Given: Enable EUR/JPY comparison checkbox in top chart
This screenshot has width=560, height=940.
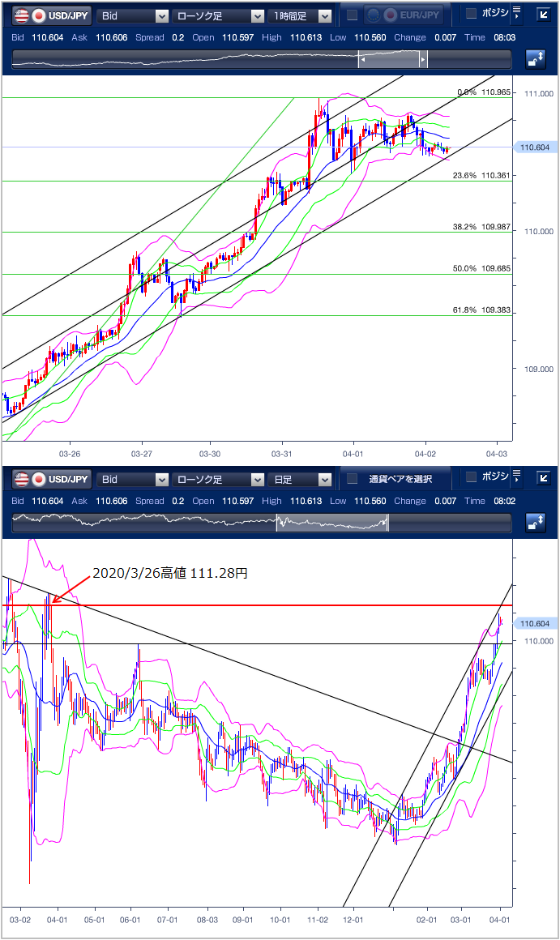Looking at the screenshot, I should click(352, 15).
